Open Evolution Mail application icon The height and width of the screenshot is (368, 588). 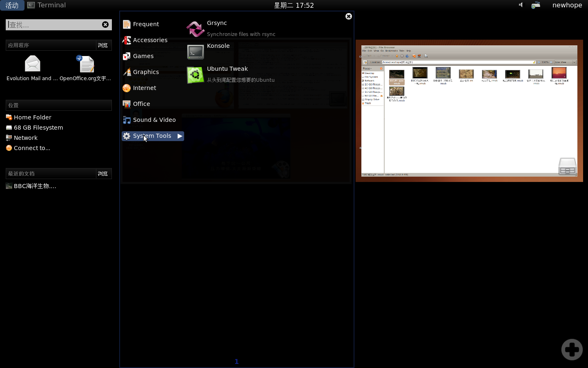pyautogui.click(x=32, y=63)
